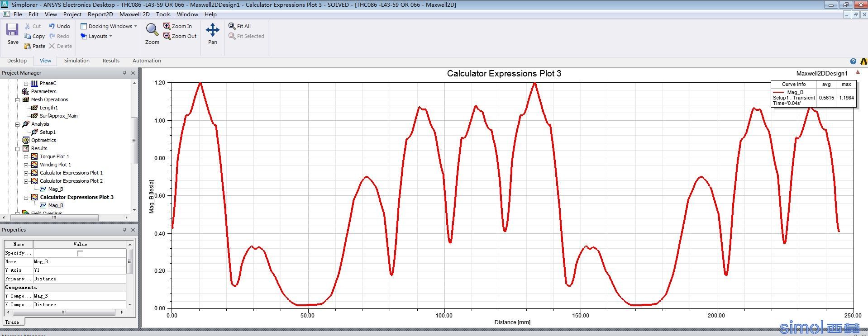Click the Primary Sweep value Distance
This screenshot has width=868, height=336.
[x=79, y=279]
